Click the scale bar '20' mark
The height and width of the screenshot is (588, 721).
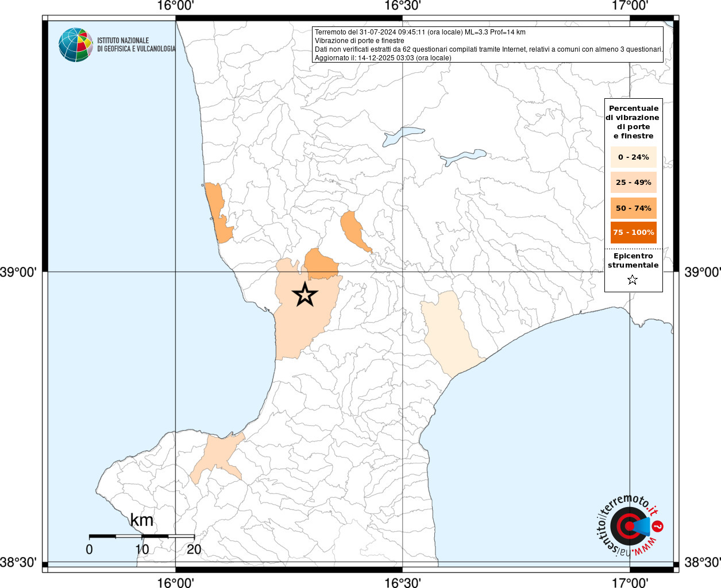[x=194, y=549]
